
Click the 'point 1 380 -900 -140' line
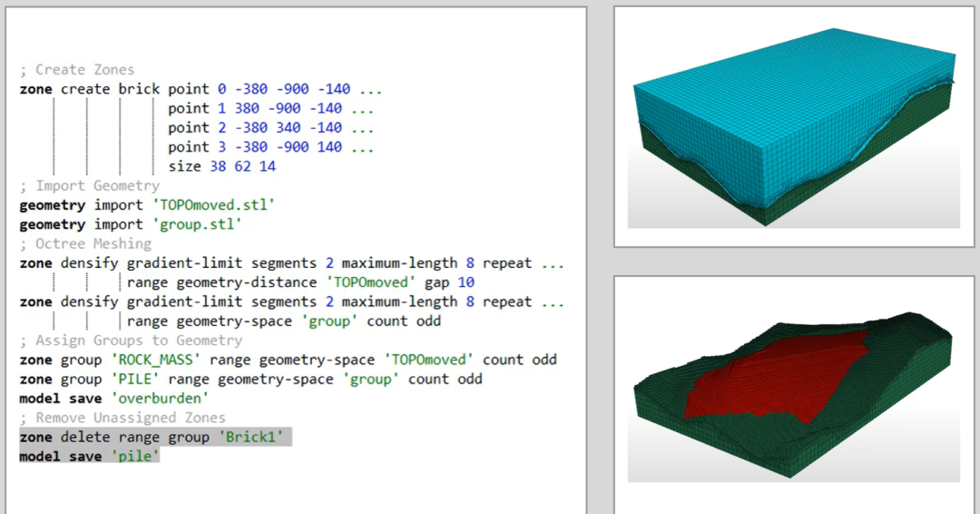[270, 108]
